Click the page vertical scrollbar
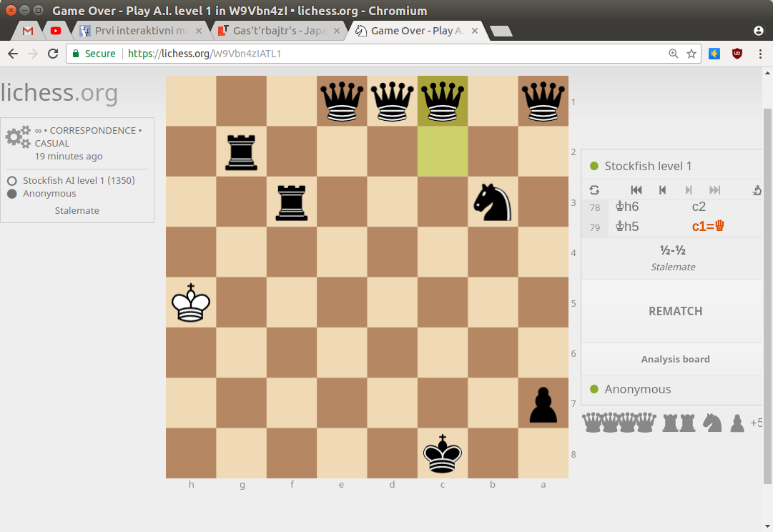Viewport: 773px width, 532px height. coord(767,296)
